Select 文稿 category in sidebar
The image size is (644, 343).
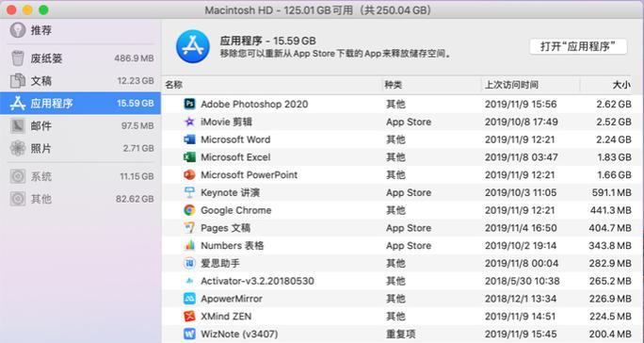tap(81, 81)
